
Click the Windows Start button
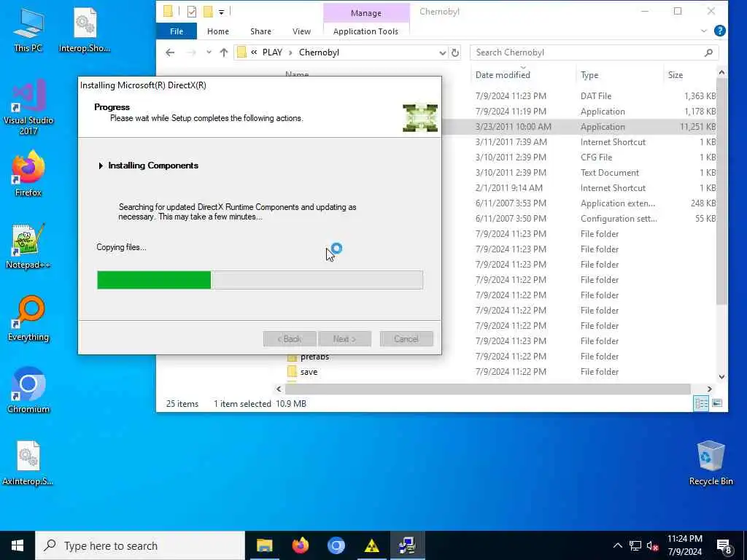pos(18,545)
